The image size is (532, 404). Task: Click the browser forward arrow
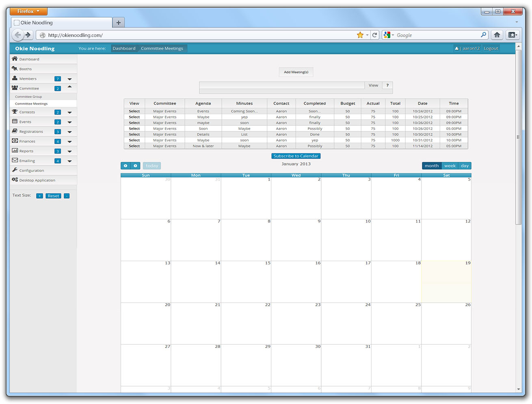coord(28,35)
